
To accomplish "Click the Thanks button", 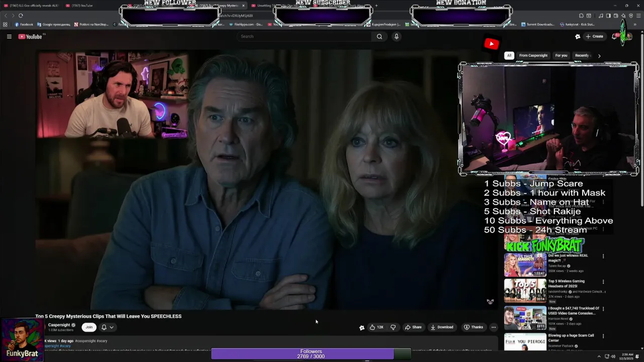I will tap(473, 327).
